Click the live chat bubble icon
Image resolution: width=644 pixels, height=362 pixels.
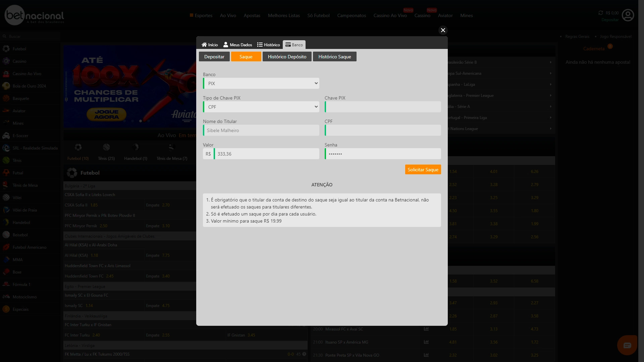(x=627, y=345)
